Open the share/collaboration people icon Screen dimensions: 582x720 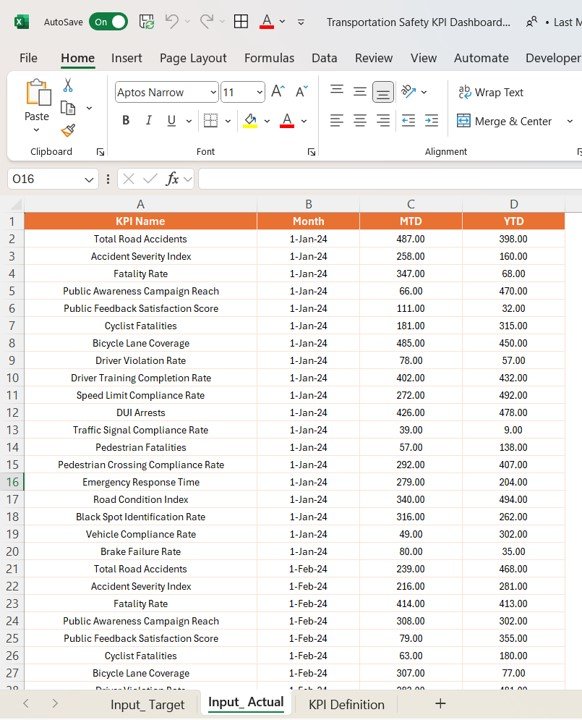coord(531,22)
